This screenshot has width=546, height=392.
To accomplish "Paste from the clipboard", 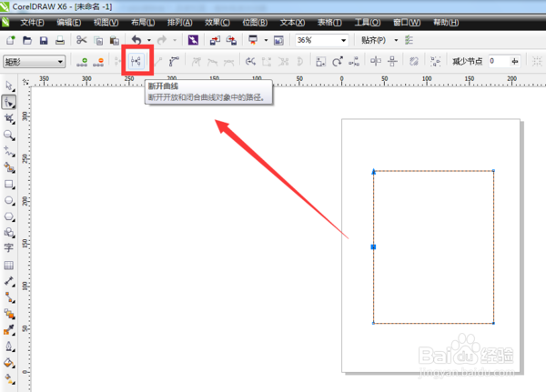I will (x=115, y=40).
